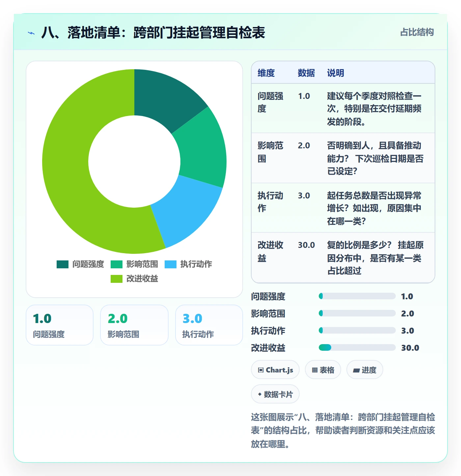
Task: Click the 3.0 value in table
Action: [304, 196]
